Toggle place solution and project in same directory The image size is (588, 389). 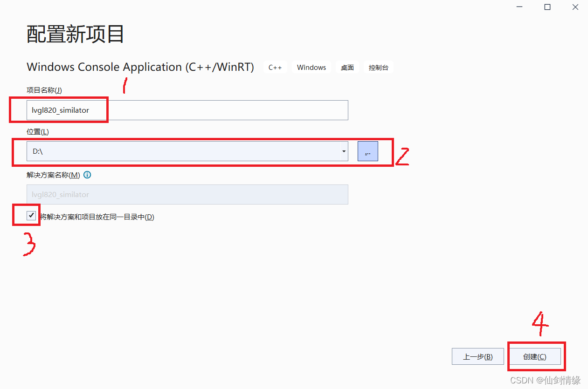coord(31,216)
